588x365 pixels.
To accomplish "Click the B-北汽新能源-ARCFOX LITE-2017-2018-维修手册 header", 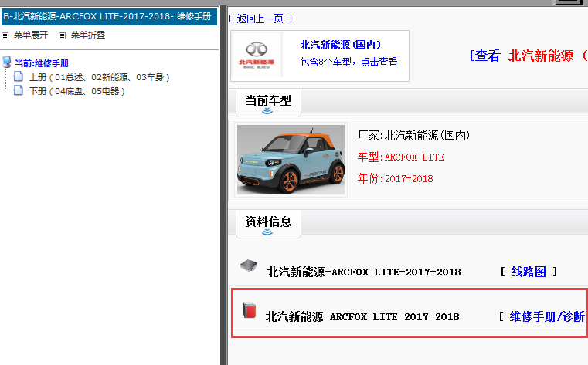I will click(x=109, y=17).
